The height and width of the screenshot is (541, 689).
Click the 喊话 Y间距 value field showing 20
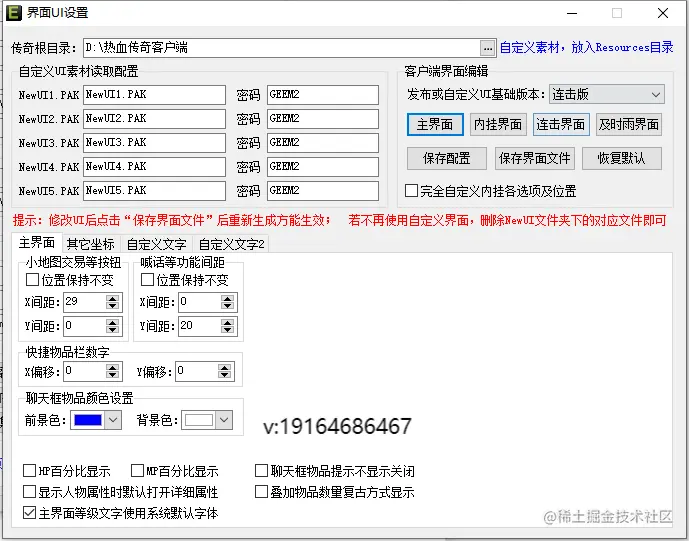coord(199,326)
